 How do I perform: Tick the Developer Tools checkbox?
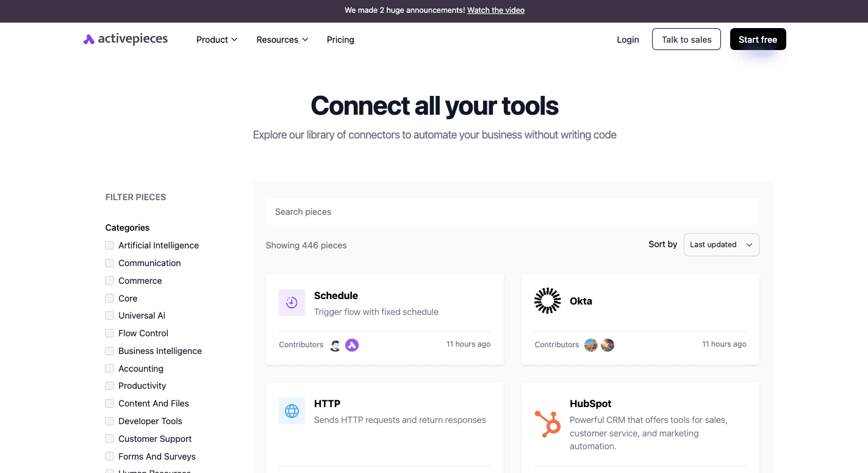click(110, 421)
